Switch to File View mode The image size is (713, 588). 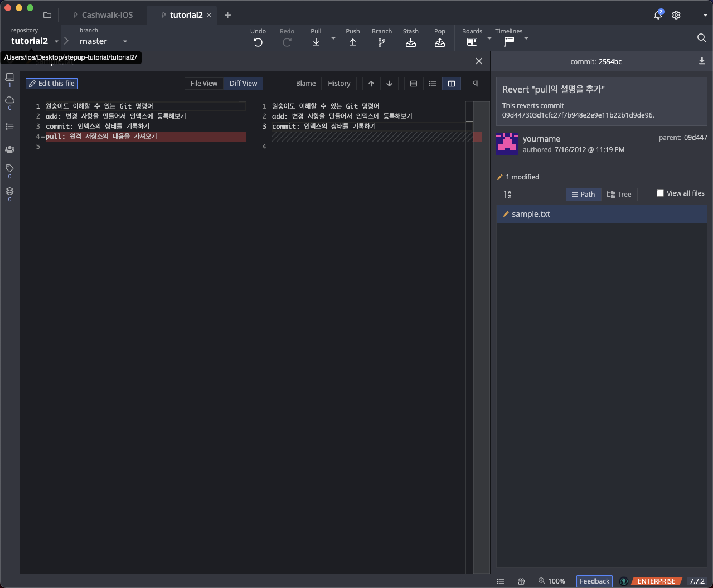pos(203,84)
